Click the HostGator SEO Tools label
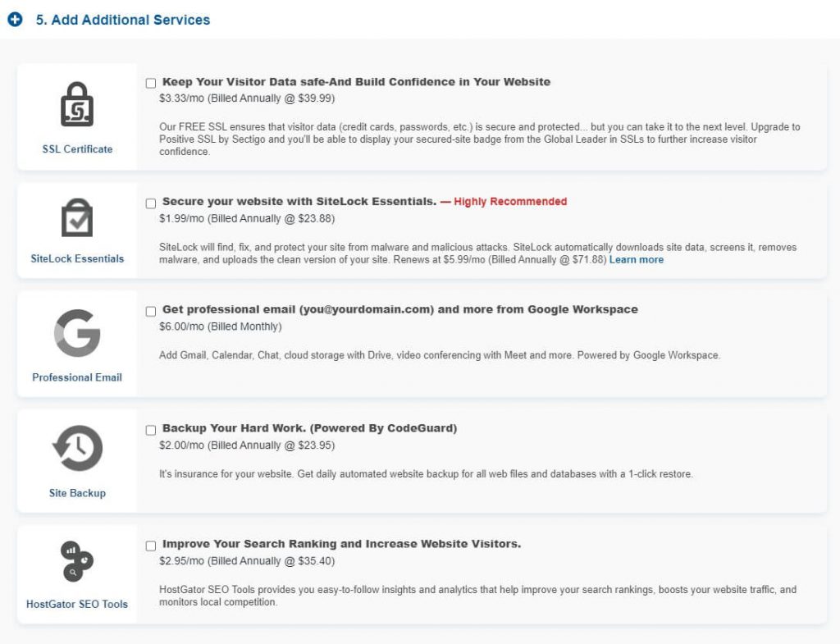Viewport: 840px width, 644px height. click(77, 605)
